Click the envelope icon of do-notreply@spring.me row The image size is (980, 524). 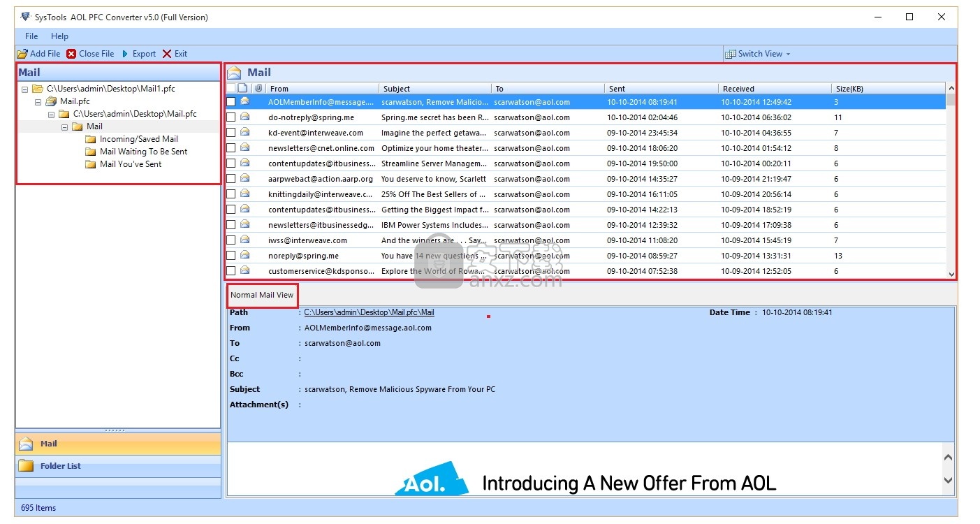[x=244, y=117]
